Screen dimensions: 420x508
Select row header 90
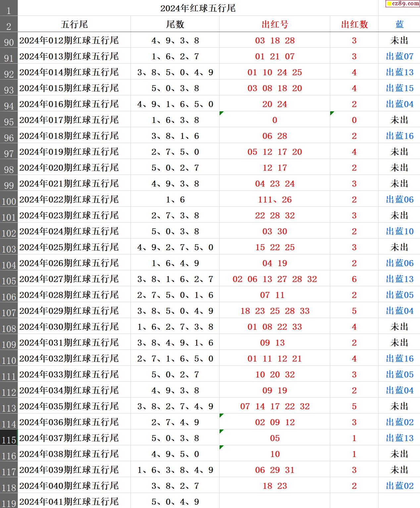click(9, 41)
